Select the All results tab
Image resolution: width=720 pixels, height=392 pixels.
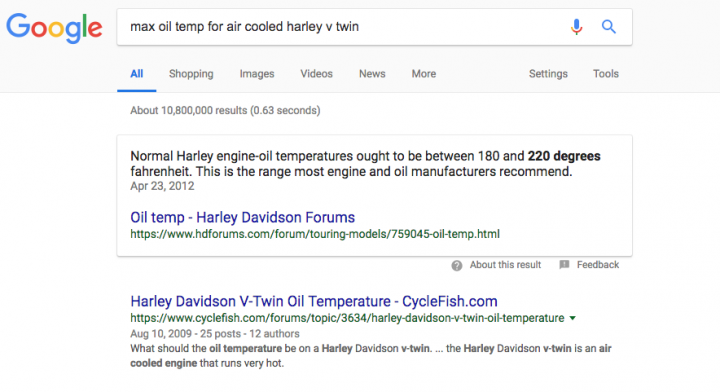click(136, 73)
